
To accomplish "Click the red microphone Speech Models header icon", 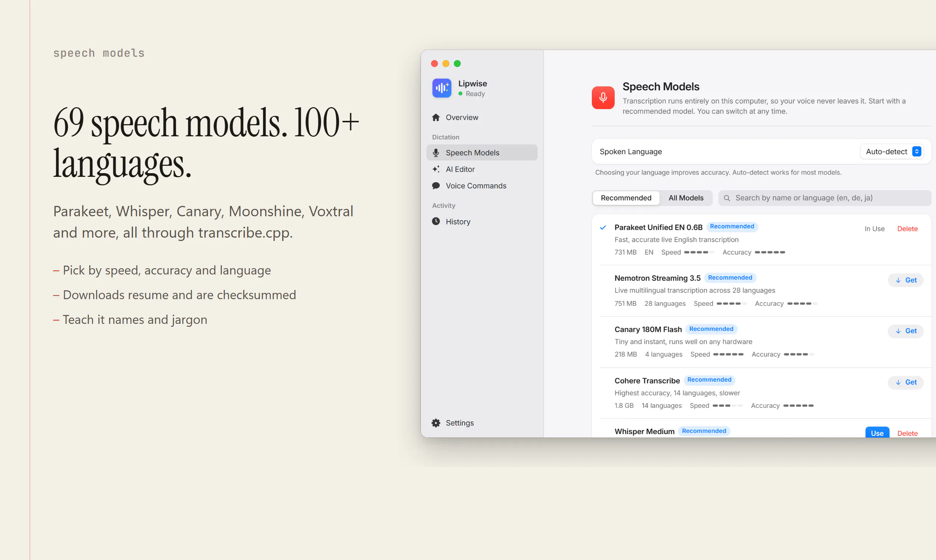I will 603,97.
